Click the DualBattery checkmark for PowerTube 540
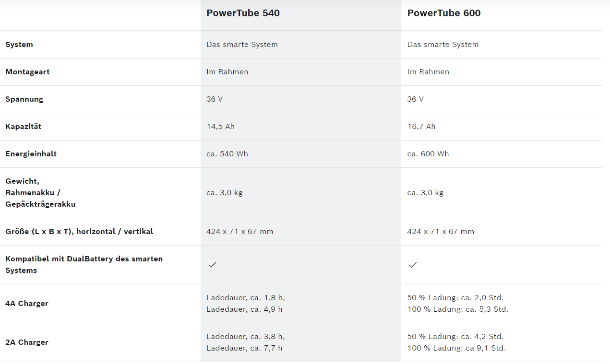Screen dimensions: 610x364 click(x=212, y=265)
